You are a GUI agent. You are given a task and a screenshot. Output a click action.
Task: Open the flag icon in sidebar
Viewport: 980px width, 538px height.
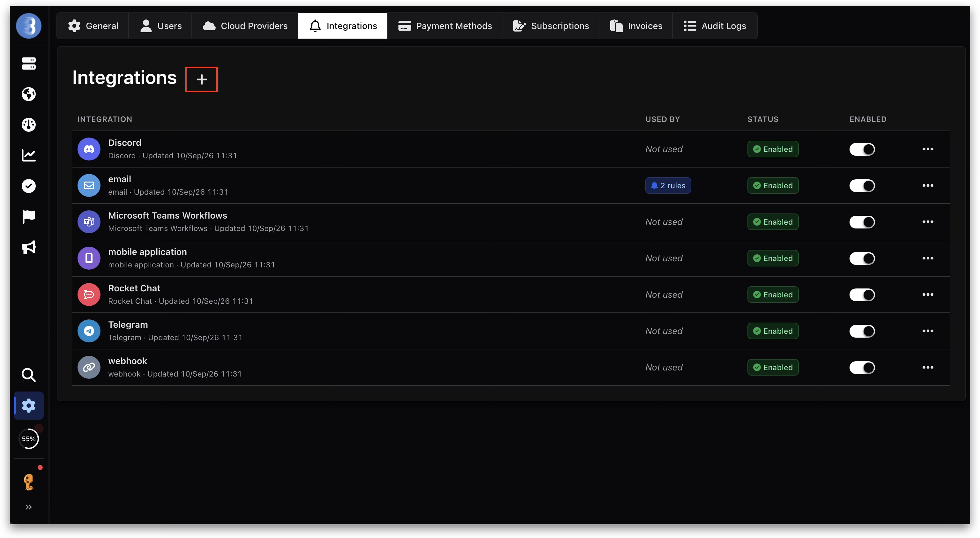tap(28, 216)
